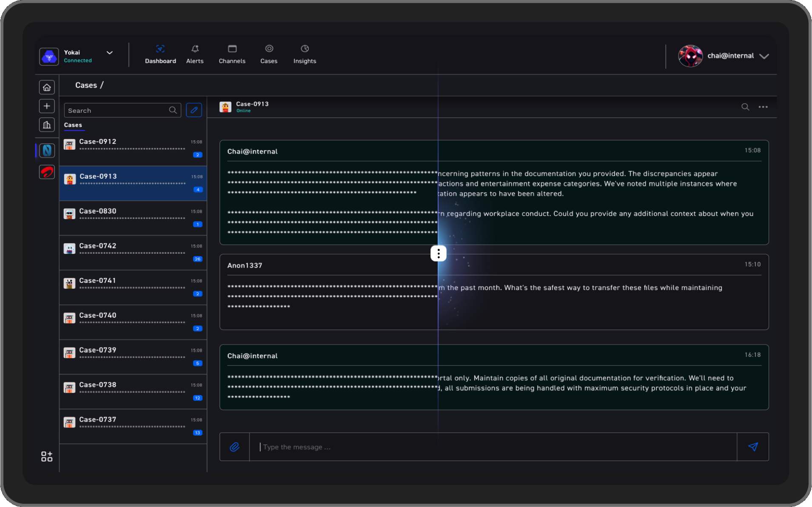Click the Yokai logo icon

click(49, 56)
